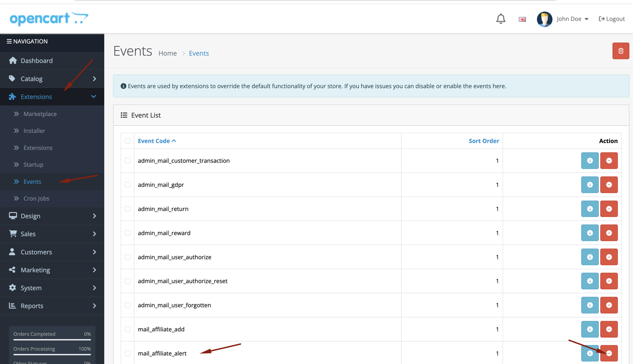Screen dimensions: 633x364
Task: Open Startup under Extensions
Action: pyautogui.click(x=52, y=164)
